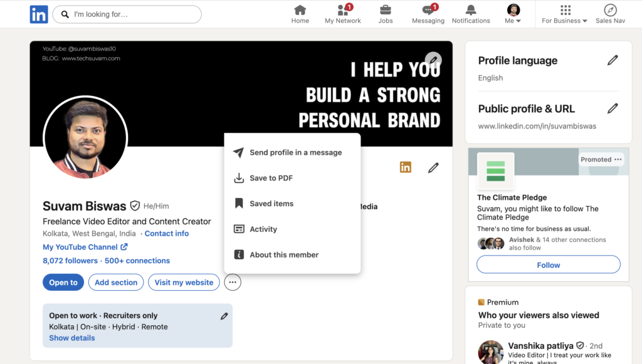This screenshot has height=364, width=642.
Task: Click the paper plane send icon
Action: [x=239, y=152]
